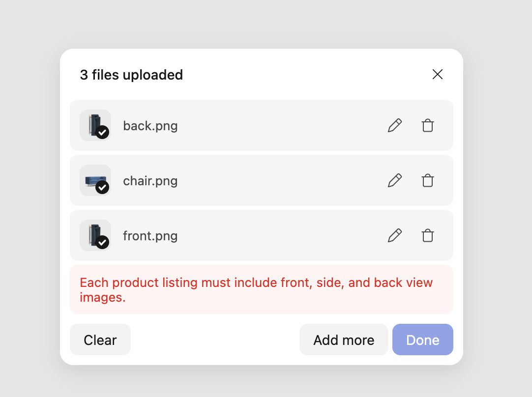Open the pencil editor for chair.png
This screenshot has height=397, width=532.
[395, 180]
